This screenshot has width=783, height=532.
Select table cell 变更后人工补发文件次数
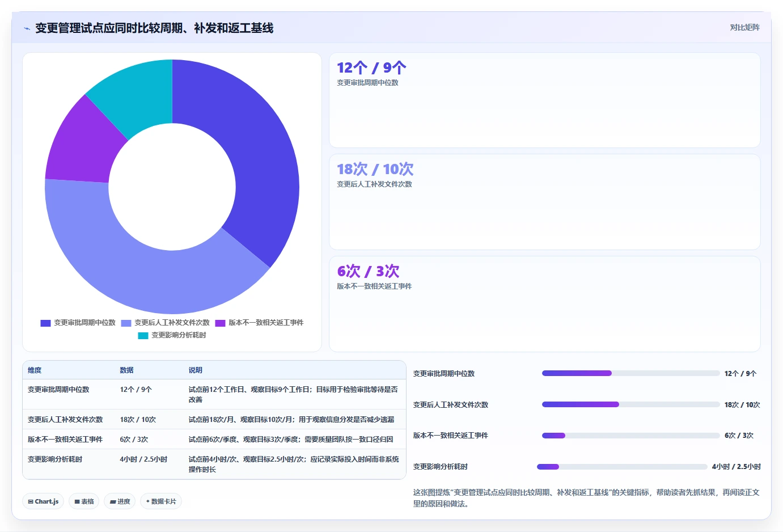pyautogui.click(x=65, y=420)
